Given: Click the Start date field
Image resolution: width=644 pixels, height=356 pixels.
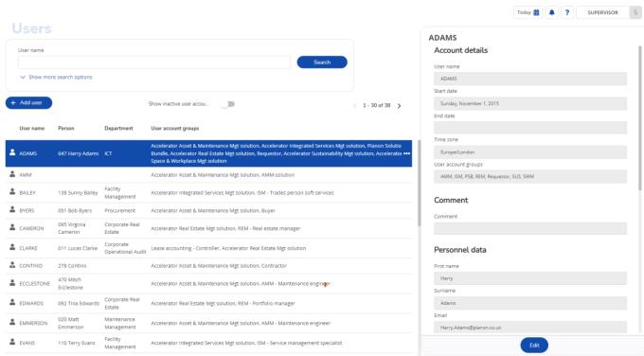Looking at the screenshot, I should click(x=530, y=103).
